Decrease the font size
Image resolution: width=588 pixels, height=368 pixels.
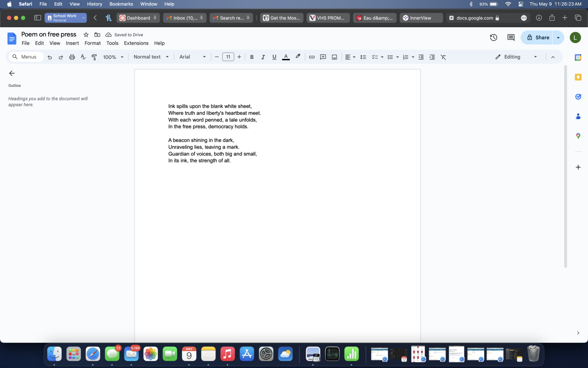pos(217,57)
